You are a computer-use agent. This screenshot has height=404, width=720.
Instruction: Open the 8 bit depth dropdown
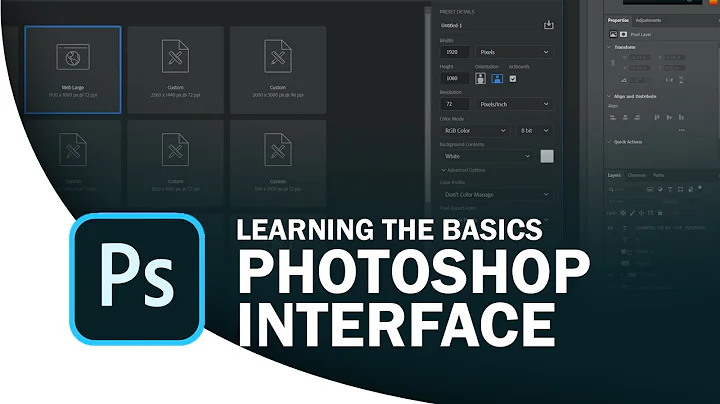tap(534, 130)
